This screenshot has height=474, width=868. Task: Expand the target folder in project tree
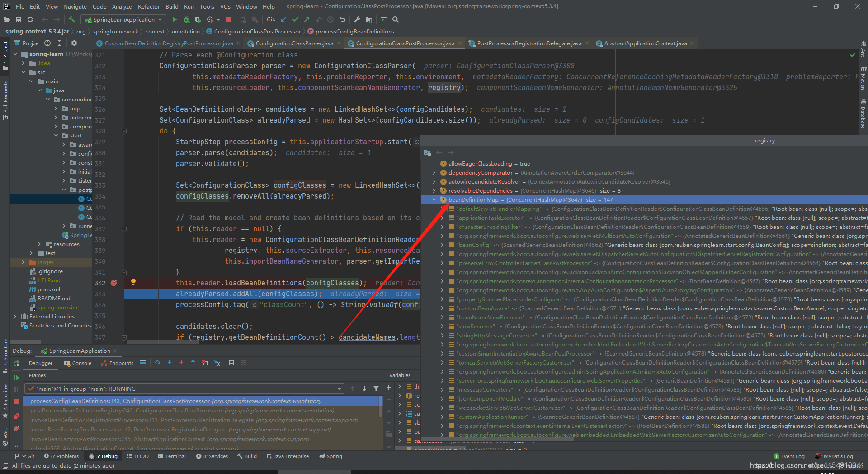point(23,262)
